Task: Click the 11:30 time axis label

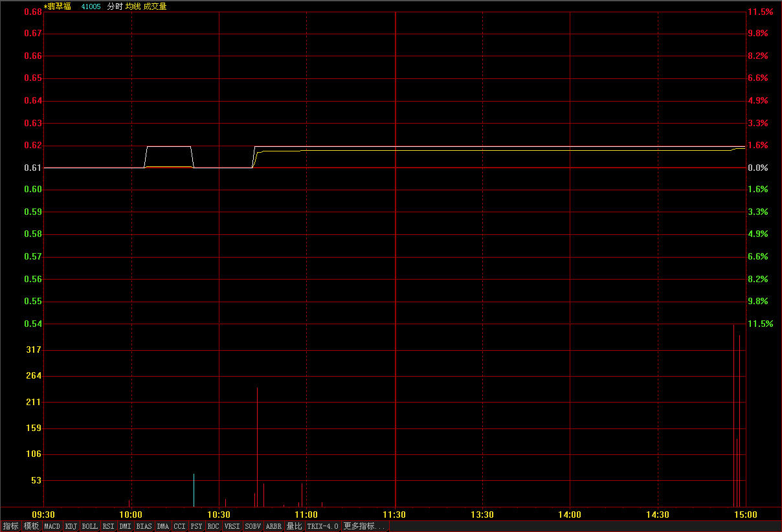Action: point(394,515)
